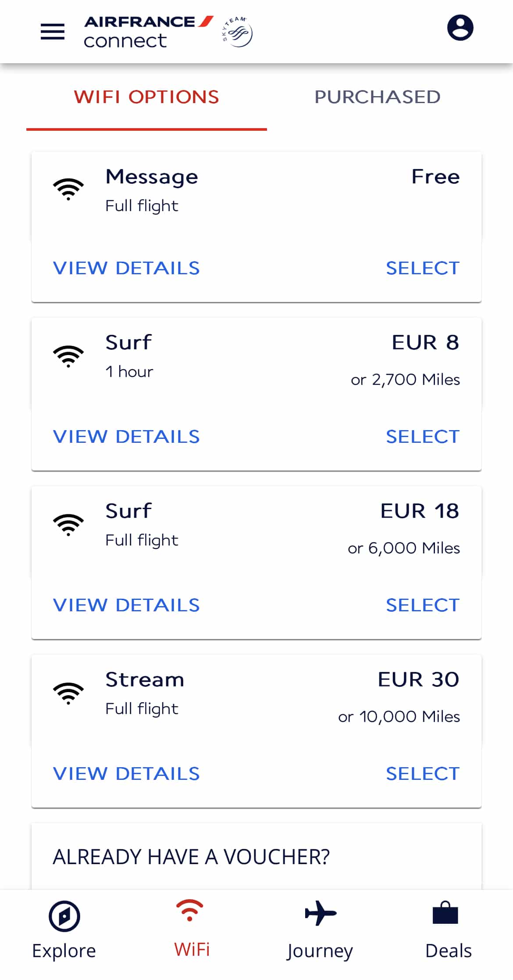Switch to the Purchased tab
Screen dimensions: 513x980
coord(377,97)
